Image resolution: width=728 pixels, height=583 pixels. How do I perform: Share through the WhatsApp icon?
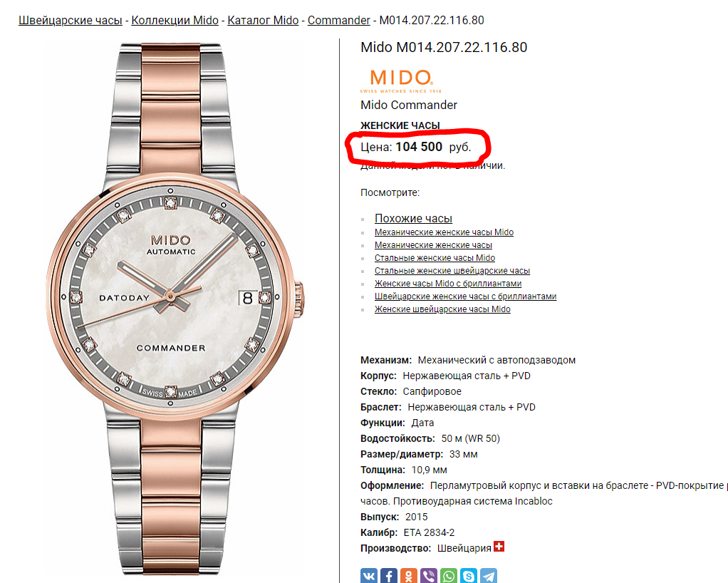coord(449,576)
